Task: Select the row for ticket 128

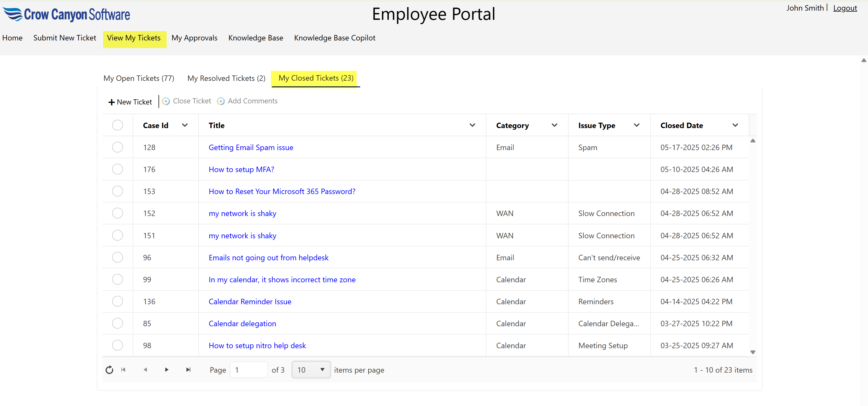Action: tap(117, 147)
